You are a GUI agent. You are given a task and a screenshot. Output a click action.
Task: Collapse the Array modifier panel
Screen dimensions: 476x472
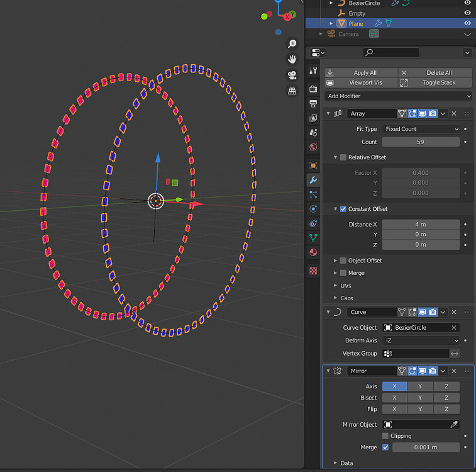[x=328, y=114]
